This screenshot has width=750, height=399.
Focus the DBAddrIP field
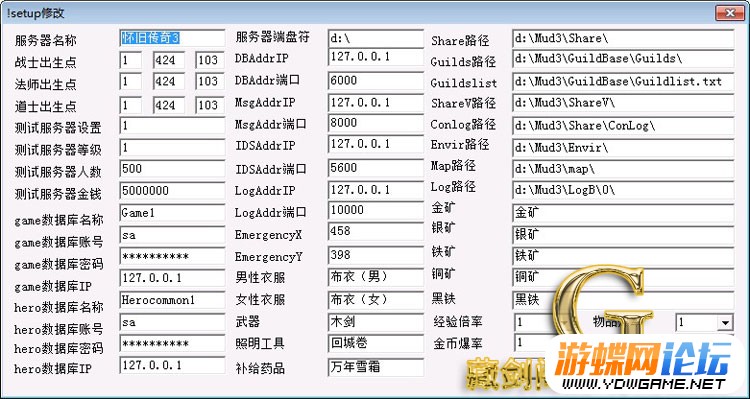click(x=376, y=57)
